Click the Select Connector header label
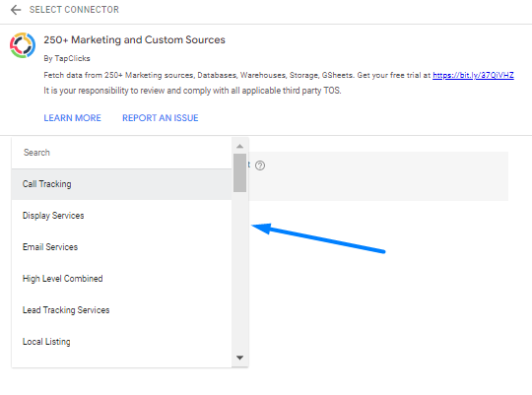This screenshot has height=395, width=532. tap(74, 10)
